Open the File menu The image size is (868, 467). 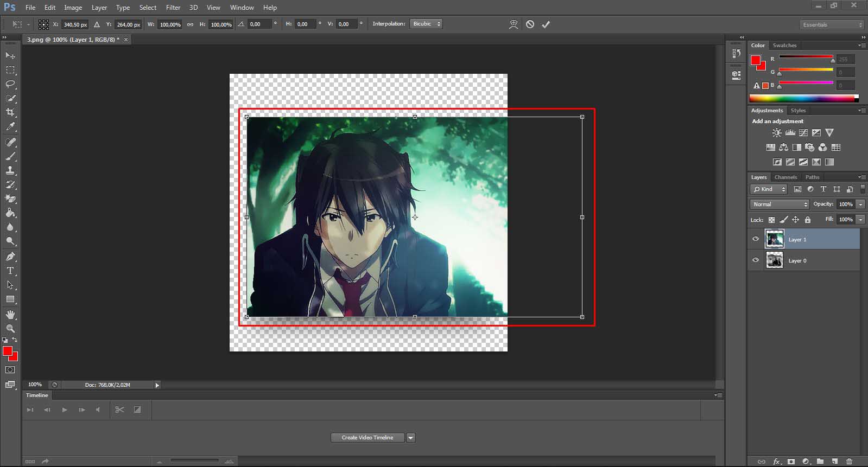point(30,8)
